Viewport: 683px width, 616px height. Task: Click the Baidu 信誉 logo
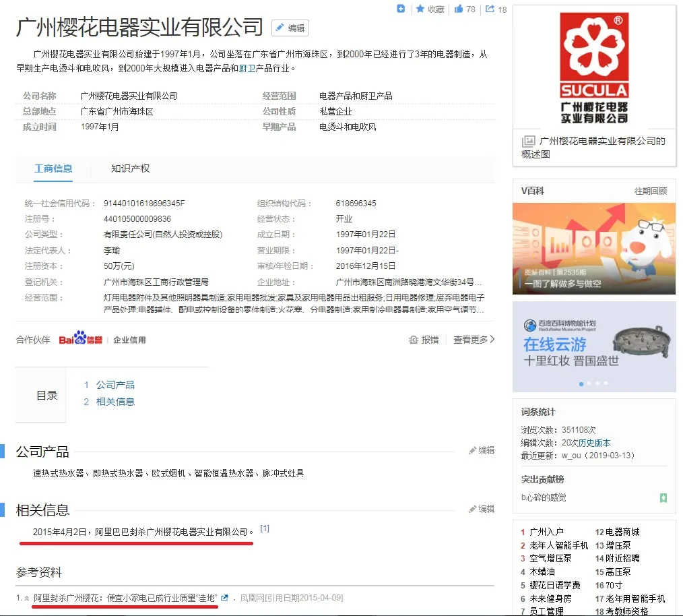pyautogui.click(x=81, y=338)
